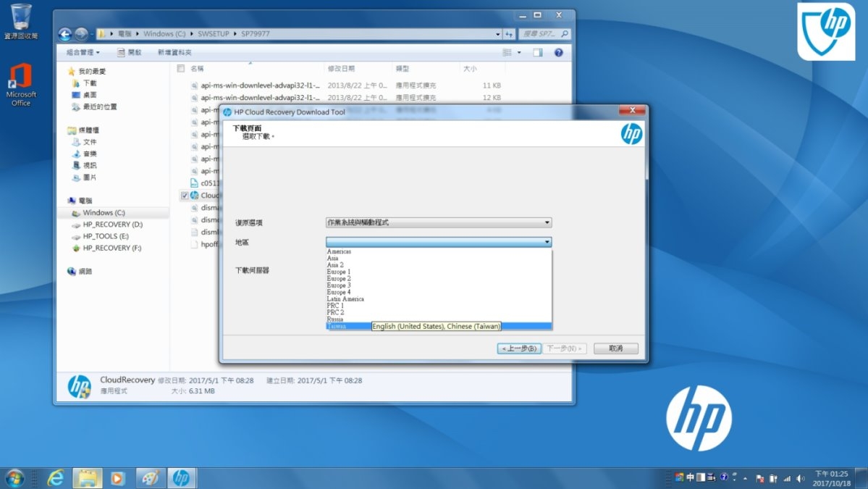Click the SWSETUP breadcrumb in the address bar
Image resolution: width=868 pixels, height=489 pixels.
click(x=213, y=34)
